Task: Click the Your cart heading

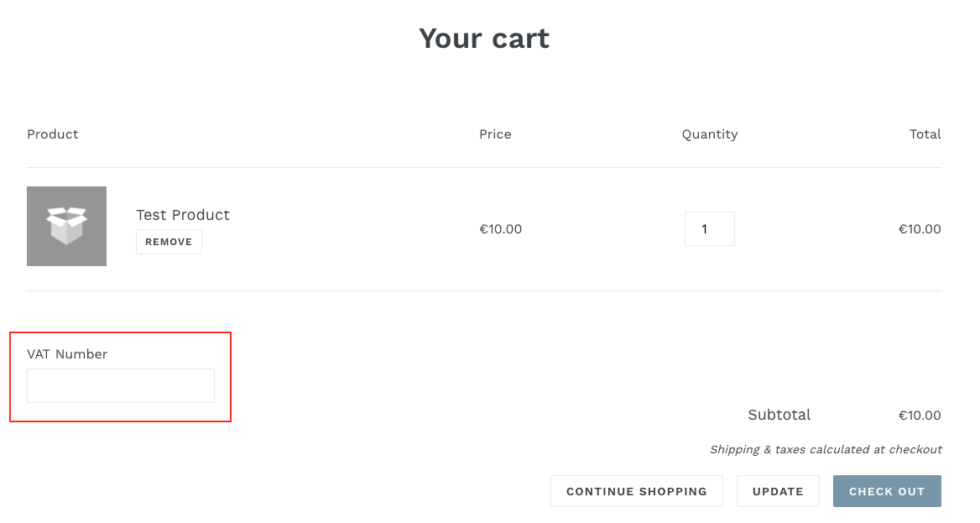Action: click(x=484, y=38)
